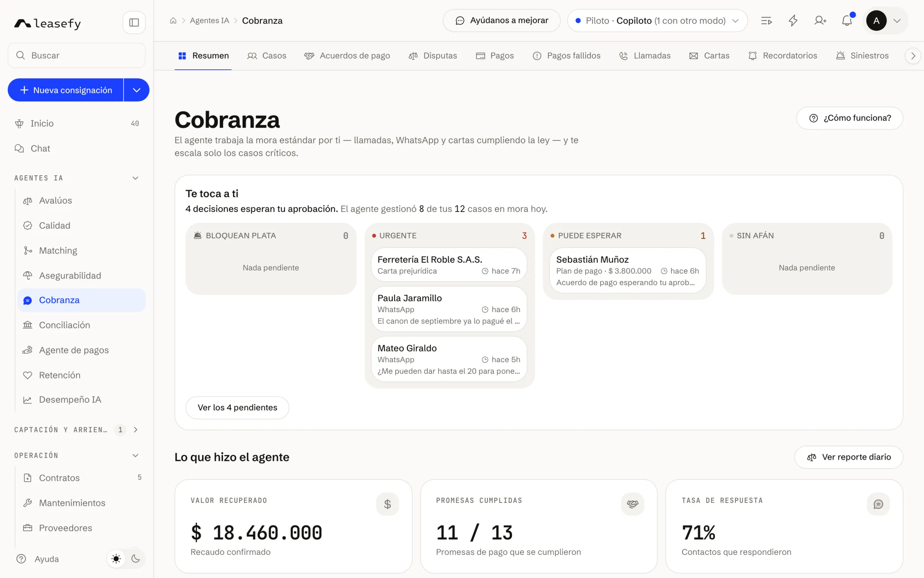Go to Agentes IA breadcrumb
This screenshot has width=924, height=578.
(x=209, y=21)
